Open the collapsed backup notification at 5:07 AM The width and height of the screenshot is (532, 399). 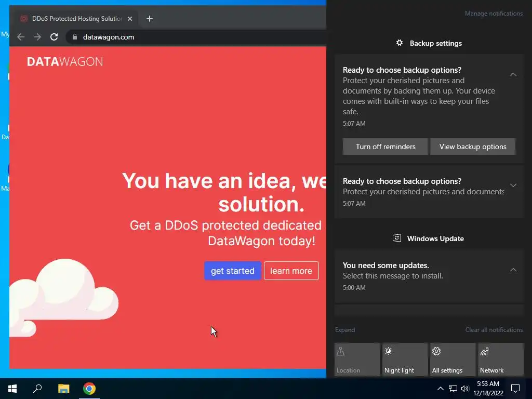click(429, 192)
